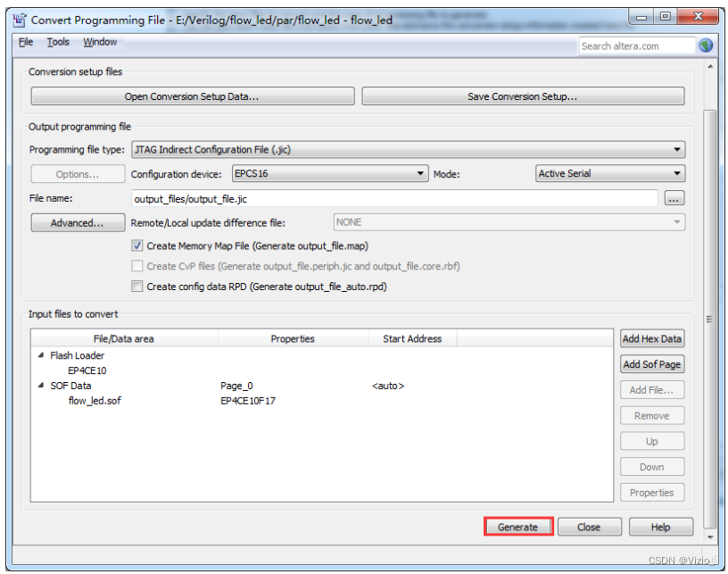Collapse the SOF Data tree node
728x574 pixels.
41,386
